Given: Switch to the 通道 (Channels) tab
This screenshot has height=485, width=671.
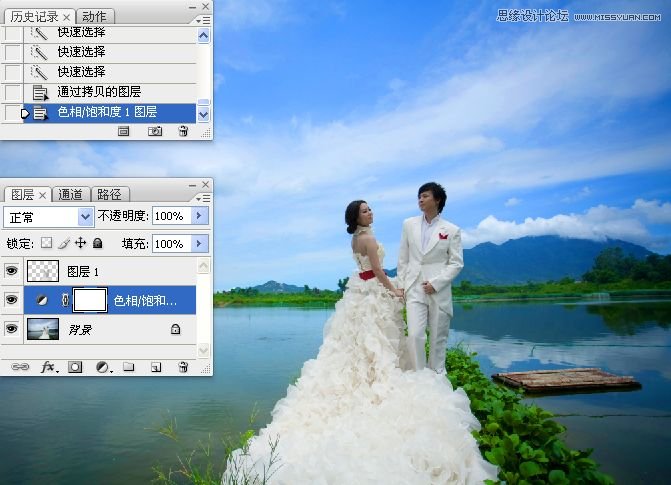Looking at the screenshot, I should point(71,195).
